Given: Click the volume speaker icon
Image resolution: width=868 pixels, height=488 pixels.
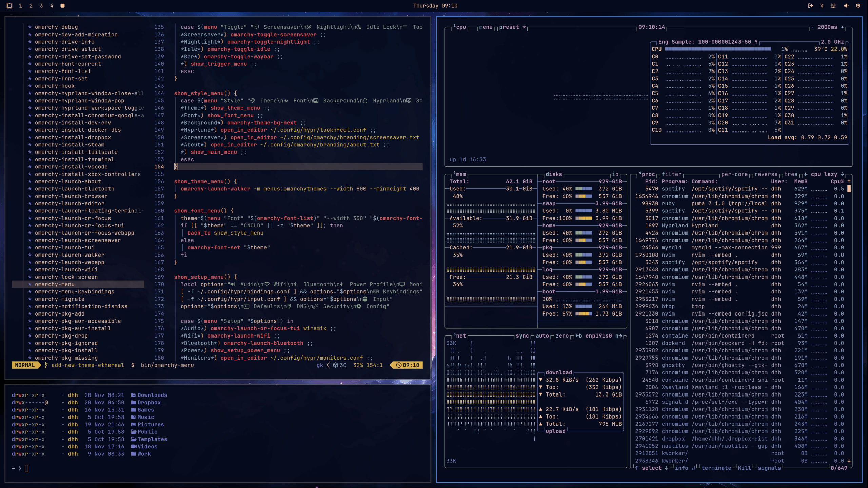Looking at the screenshot, I should tap(846, 6).
